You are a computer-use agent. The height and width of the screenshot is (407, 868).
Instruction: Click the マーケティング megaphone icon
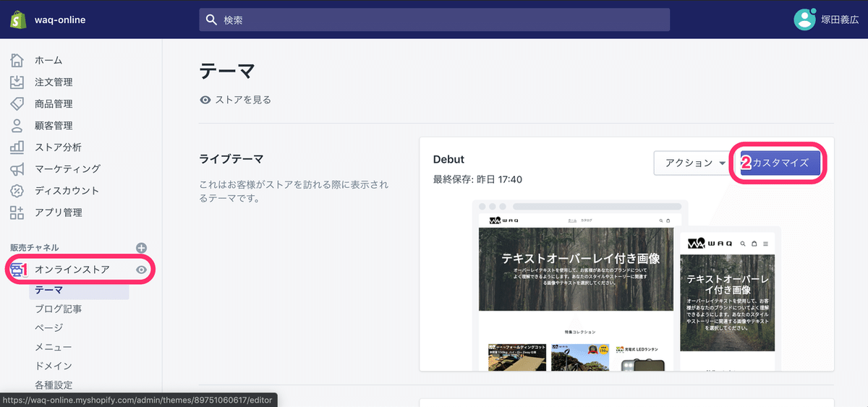coord(17,168)
